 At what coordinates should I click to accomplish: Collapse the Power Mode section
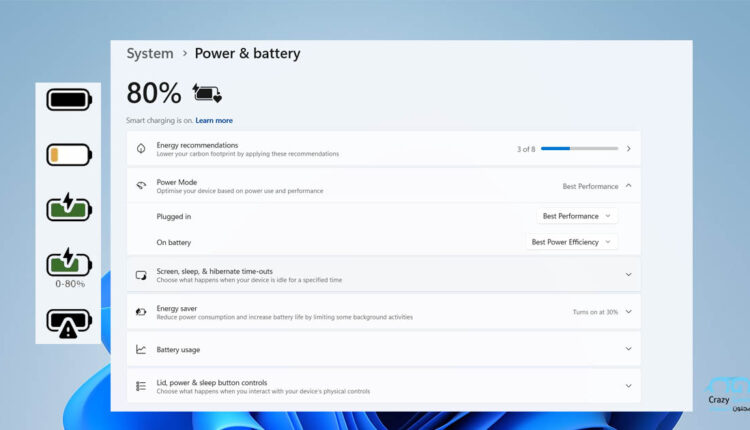coord(628,186)
